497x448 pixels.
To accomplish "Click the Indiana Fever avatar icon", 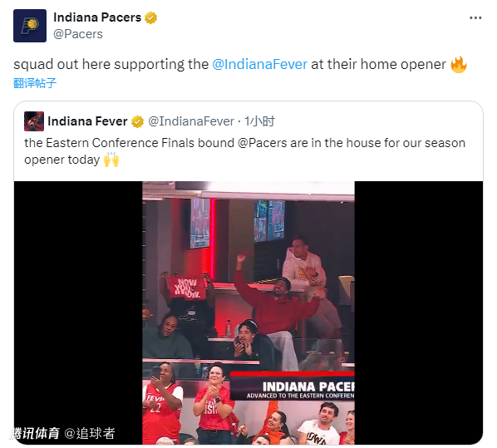I will pos(34,121).
